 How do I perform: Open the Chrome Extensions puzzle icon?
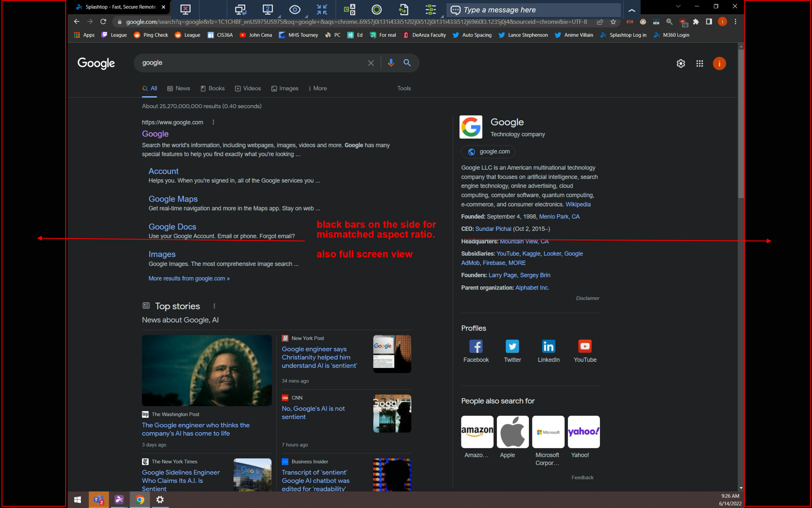[x=696, y=22]
